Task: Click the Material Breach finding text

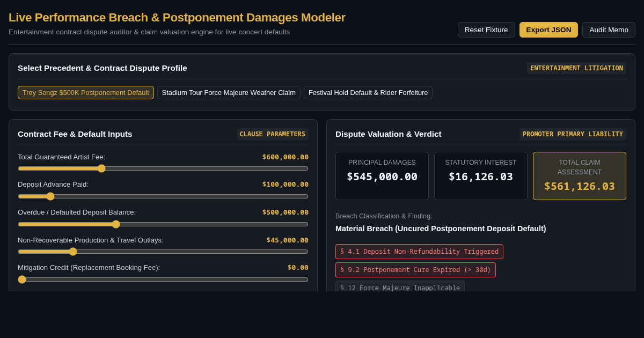Action: pos(441,229)
